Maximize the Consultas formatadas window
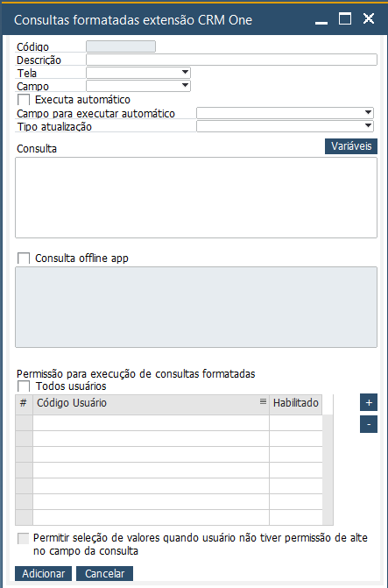 coord(345,18)
